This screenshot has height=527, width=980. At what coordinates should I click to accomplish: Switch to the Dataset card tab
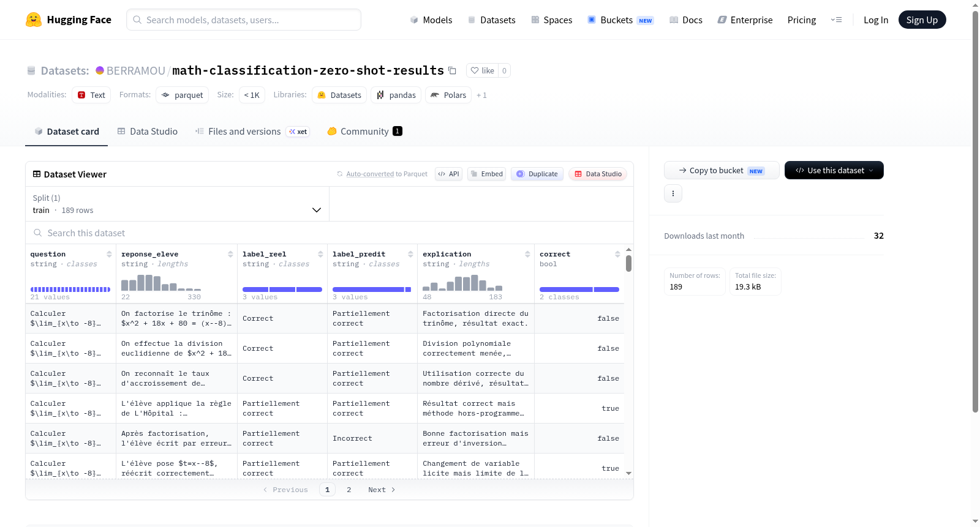click(66, 131)
